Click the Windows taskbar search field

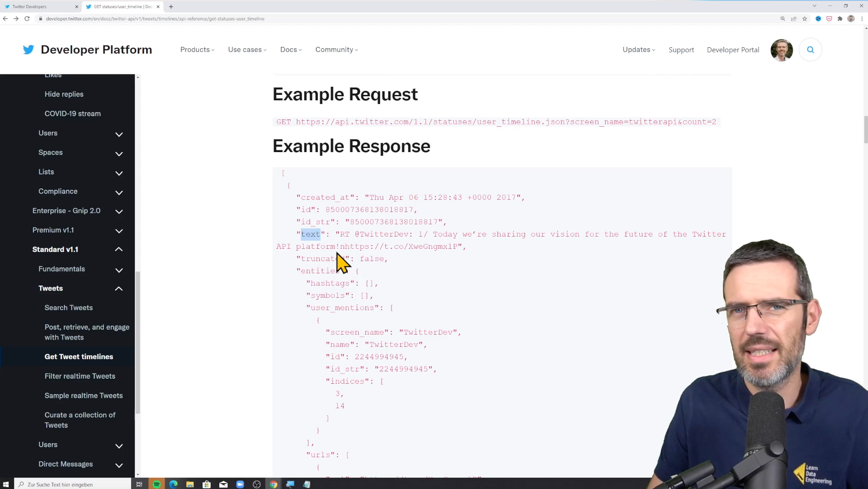73,484
